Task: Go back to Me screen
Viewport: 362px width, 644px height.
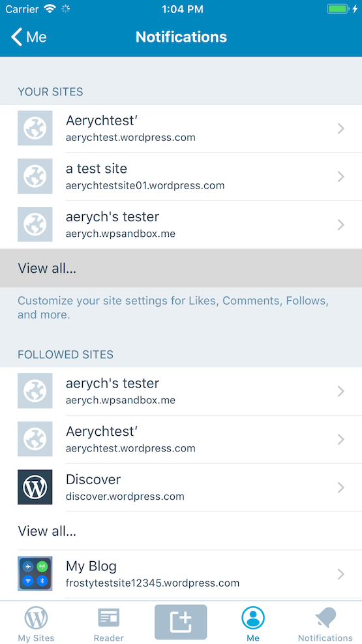Action: pyautogui.click(x=29, y=37)
